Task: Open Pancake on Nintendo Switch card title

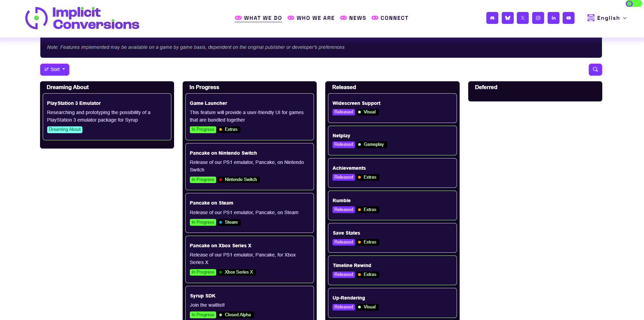Action: tap(223, 153)
